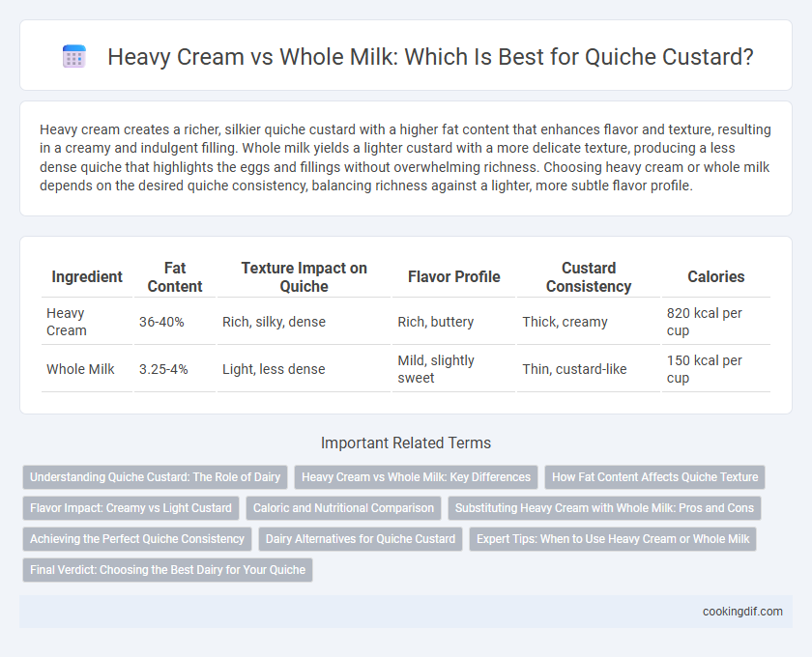Click the 'Calories' column header
Screen dimensions: 812x657
tap(715, 277)
